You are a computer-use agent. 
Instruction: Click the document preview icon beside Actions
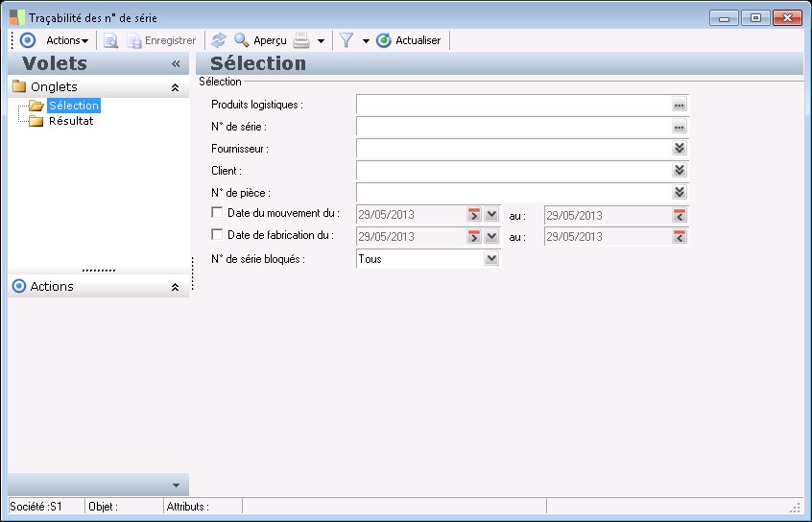pyautogui.click(x=110, y=40)
